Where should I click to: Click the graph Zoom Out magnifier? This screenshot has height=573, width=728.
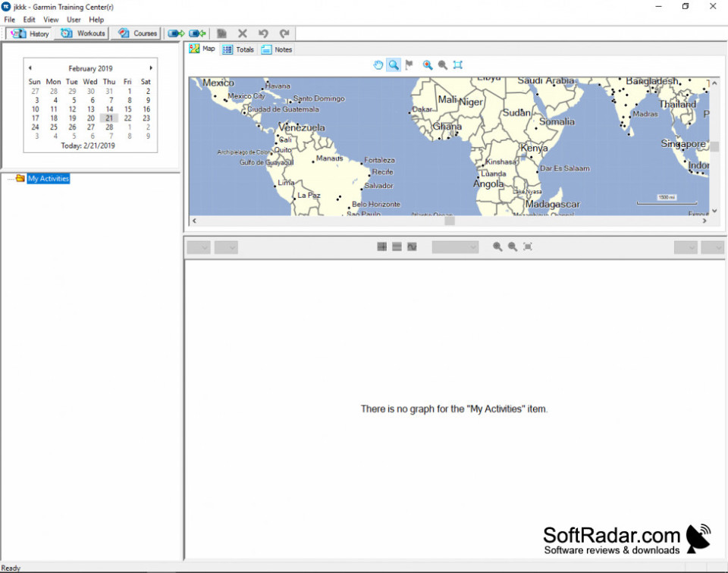pos(513,247)
